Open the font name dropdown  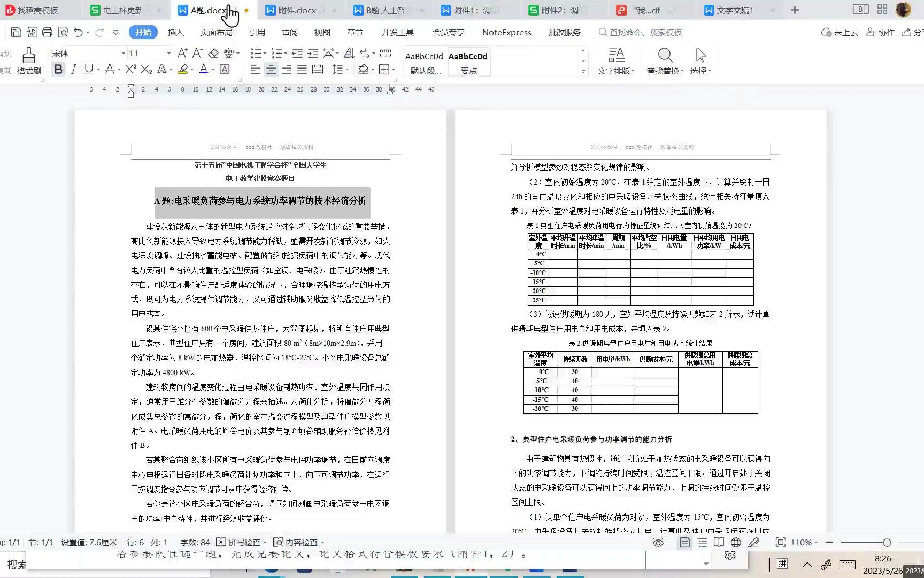coord(123,53)
